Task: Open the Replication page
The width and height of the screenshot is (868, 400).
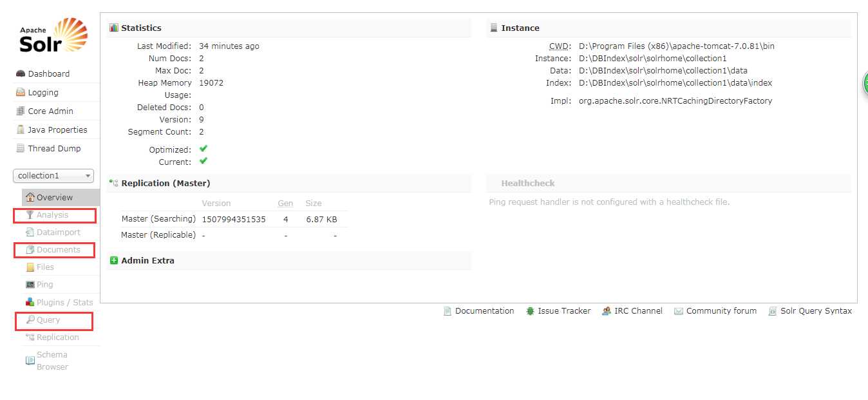Action: [x=61, y=337]
